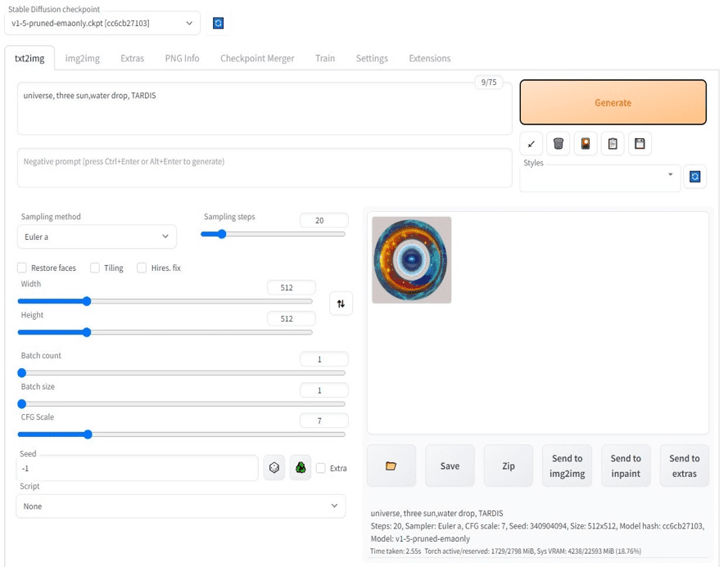
Task: Click the CFG Scale slider
Action: click(x=182, y=434)
